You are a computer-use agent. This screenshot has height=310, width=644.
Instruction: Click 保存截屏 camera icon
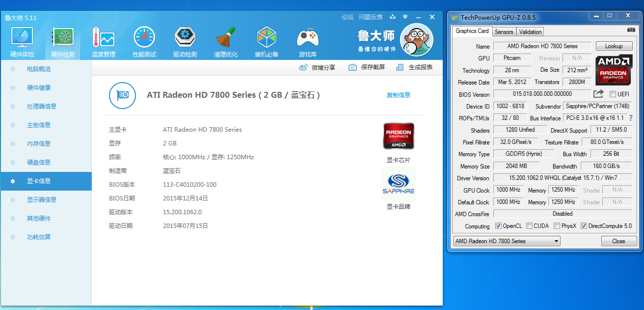tap(352, 67)
